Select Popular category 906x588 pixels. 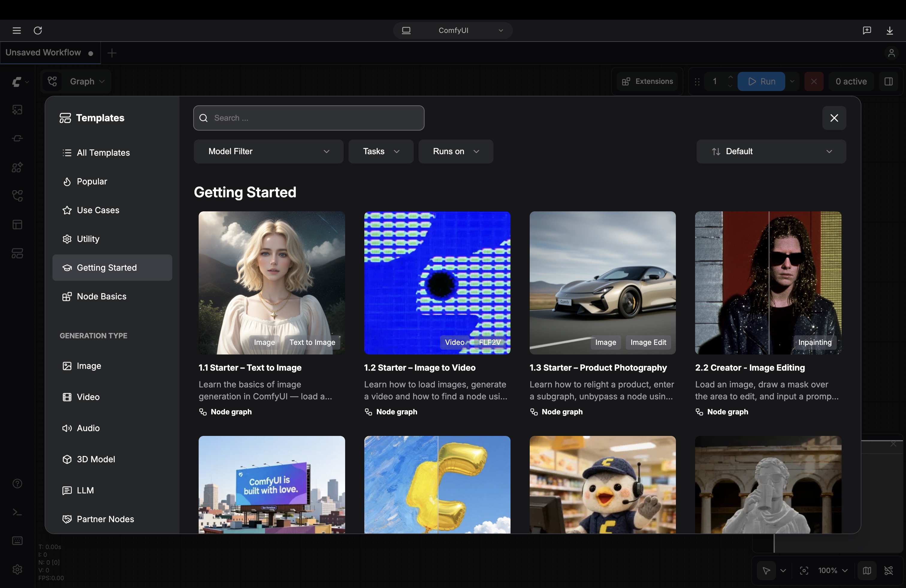[112, 181]
